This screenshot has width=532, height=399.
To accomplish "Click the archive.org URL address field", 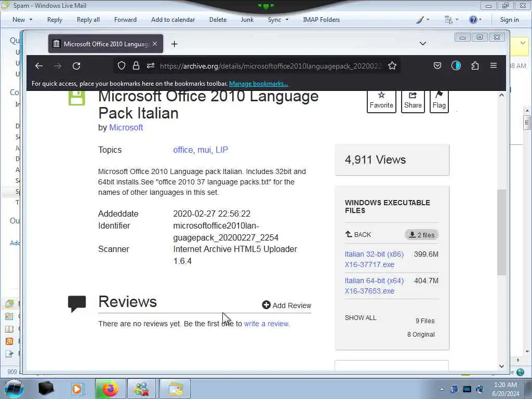I will (271, 66).
